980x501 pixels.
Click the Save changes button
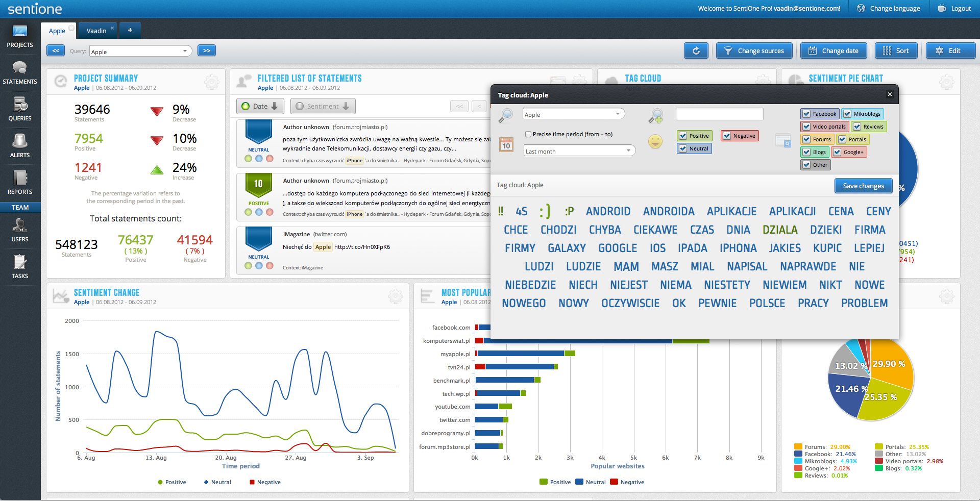click(x=863, y=186)
